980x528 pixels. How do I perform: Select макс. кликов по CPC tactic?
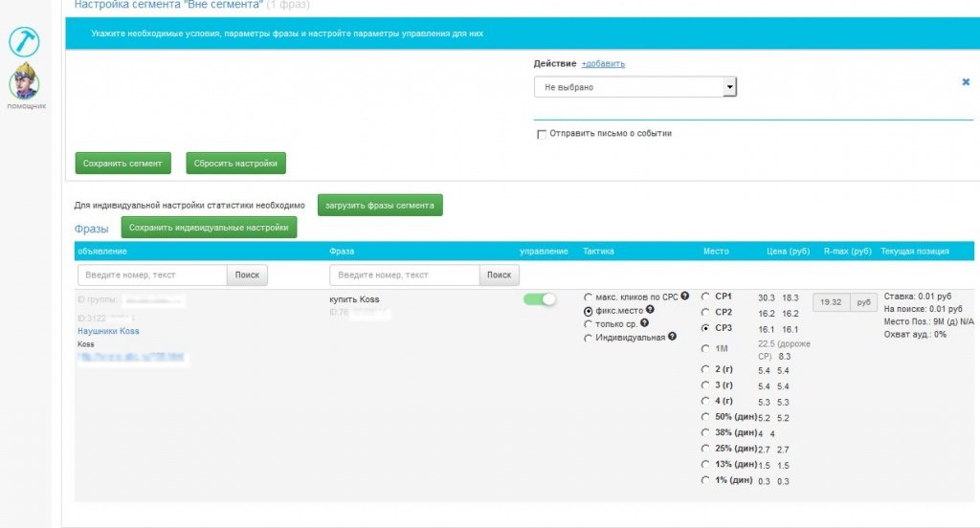tap(588, 297)
